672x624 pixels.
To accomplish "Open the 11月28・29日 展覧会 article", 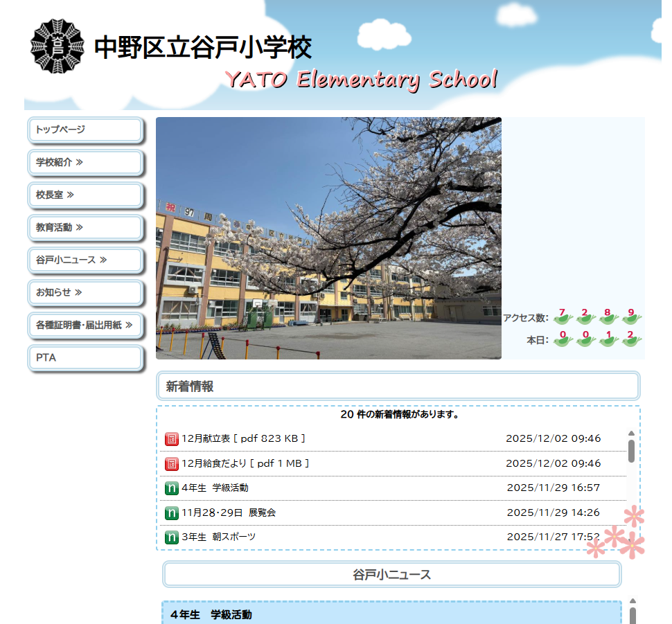I will click(229, 513).
